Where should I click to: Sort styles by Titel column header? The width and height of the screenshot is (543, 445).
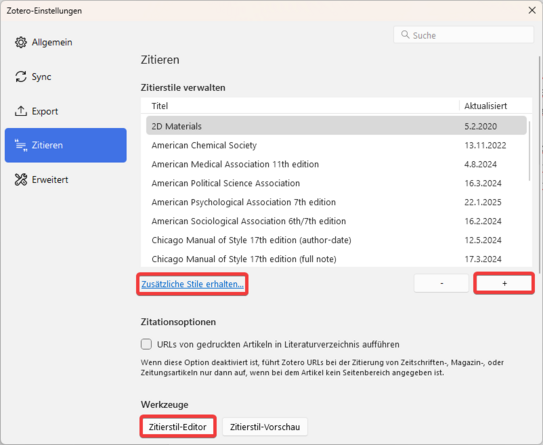click(300, 106)
